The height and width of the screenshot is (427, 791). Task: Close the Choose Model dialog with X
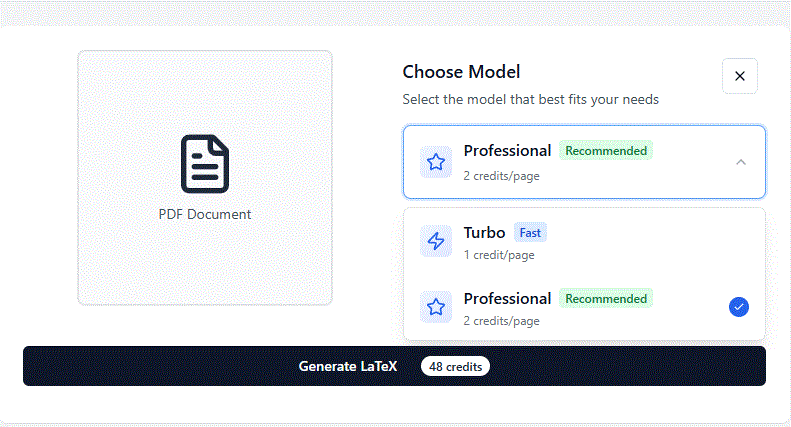click(x=739, y=76)
